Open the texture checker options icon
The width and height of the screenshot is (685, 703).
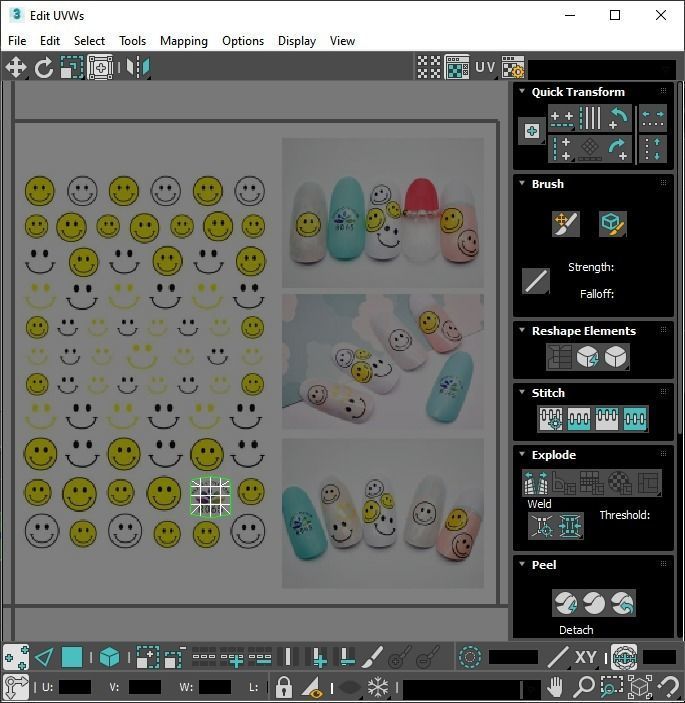513,68
